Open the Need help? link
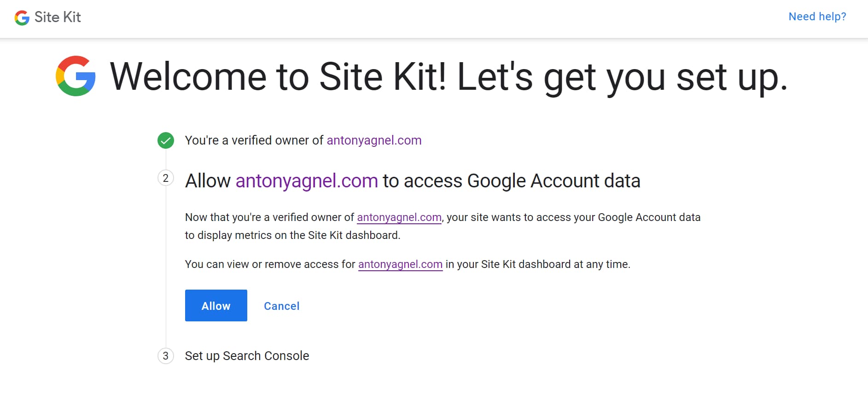This screenshot has height=413, width=868. 817,17
